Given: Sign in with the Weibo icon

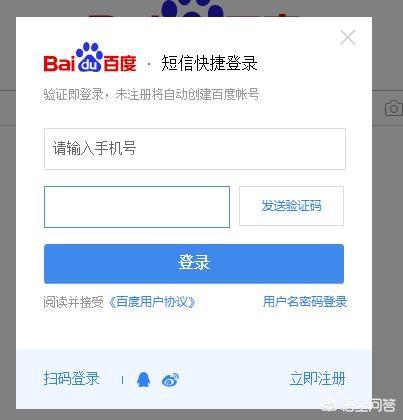Looking at the screenshot, I should pyautogui.click(x=170, y=379).
